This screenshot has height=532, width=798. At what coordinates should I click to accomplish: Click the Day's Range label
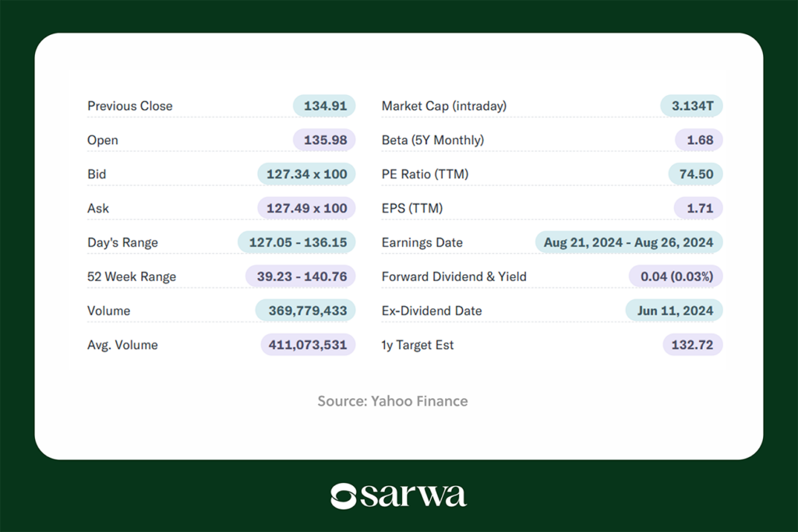[x=122, y=242]
